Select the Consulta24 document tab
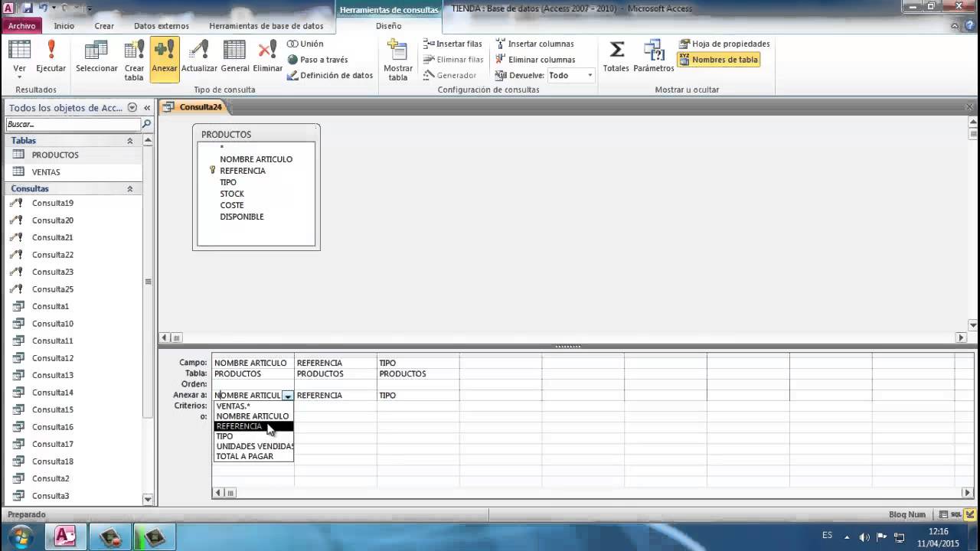The height and width of the screenshot is (551, 980). pos(194,107)
